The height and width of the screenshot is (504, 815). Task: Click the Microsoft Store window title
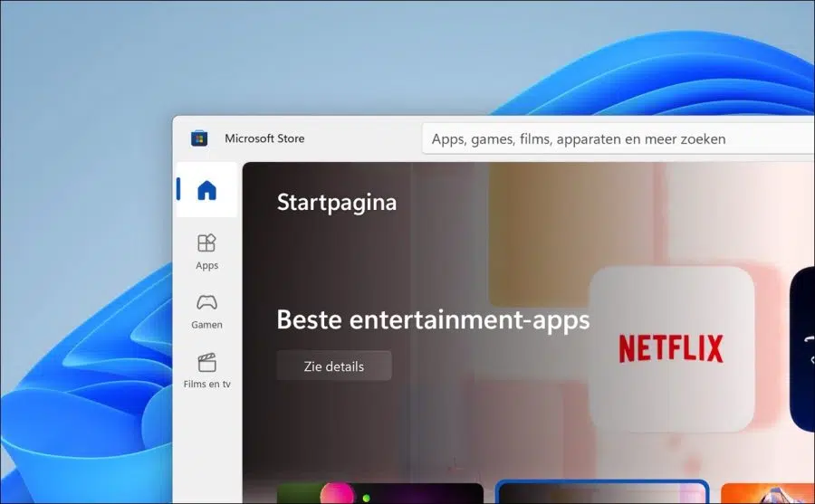tap(264, 138)
